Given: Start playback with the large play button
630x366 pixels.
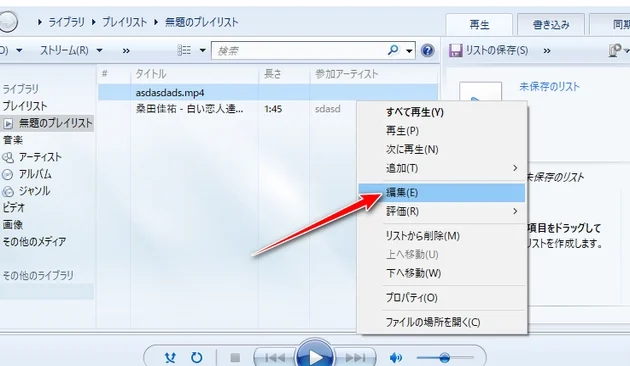Looking at the screenshot, I should click(x=315, y=356).
